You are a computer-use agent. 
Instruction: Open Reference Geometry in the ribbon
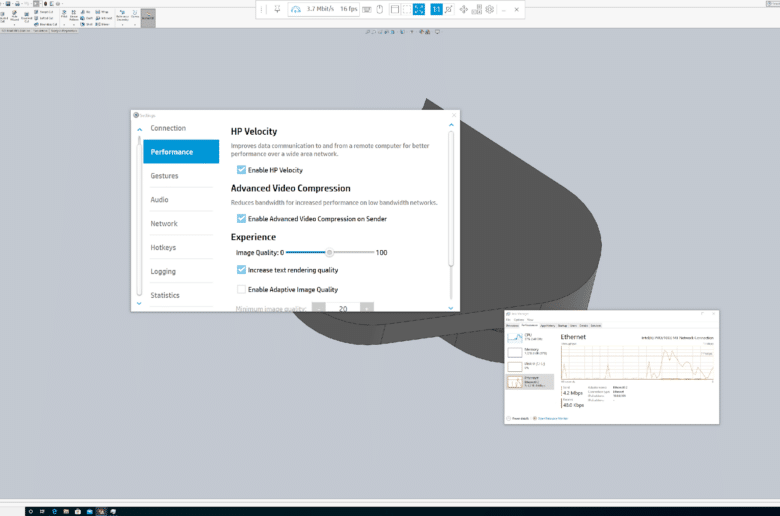(122, 15)
